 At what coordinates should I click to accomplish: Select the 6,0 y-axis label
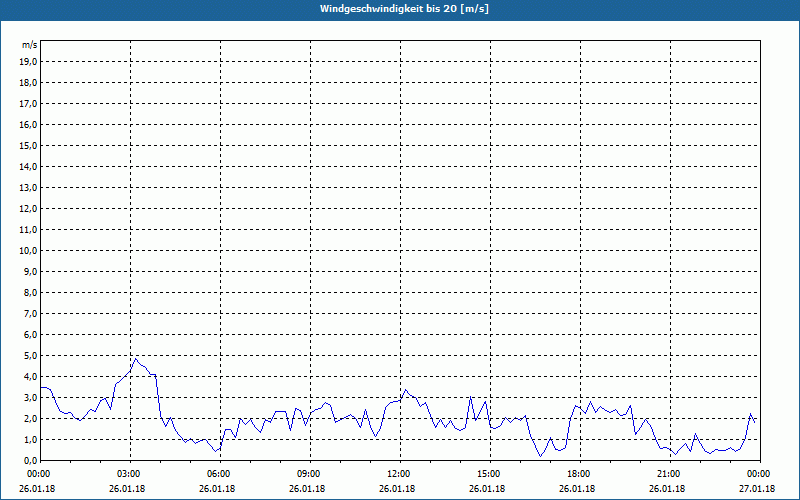[31, 334]
